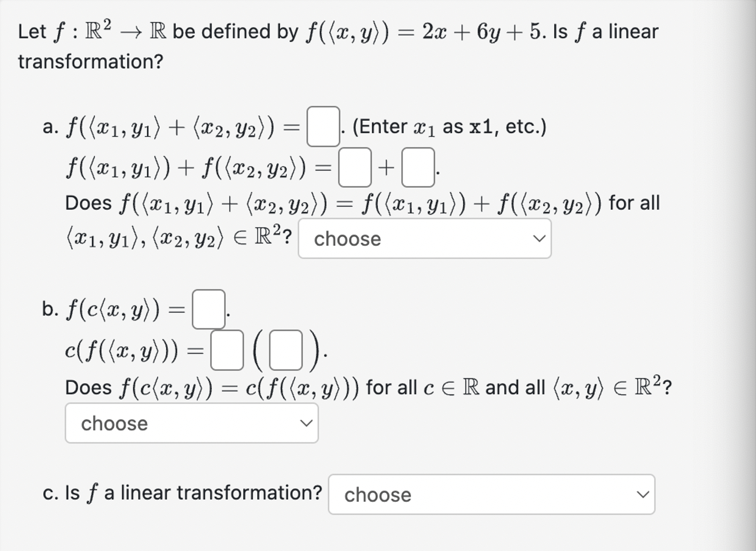
Task: Click the chevron on part a's dropdown
Action: point(540,239)
